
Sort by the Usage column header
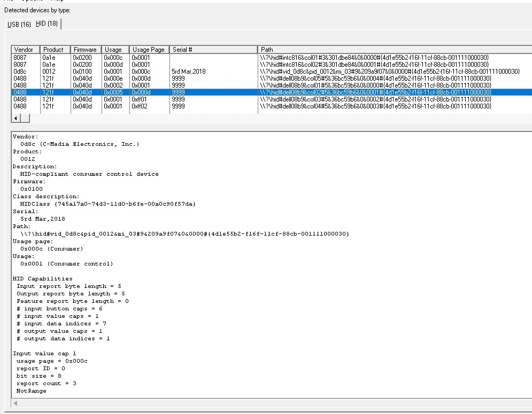click(113, 50)
